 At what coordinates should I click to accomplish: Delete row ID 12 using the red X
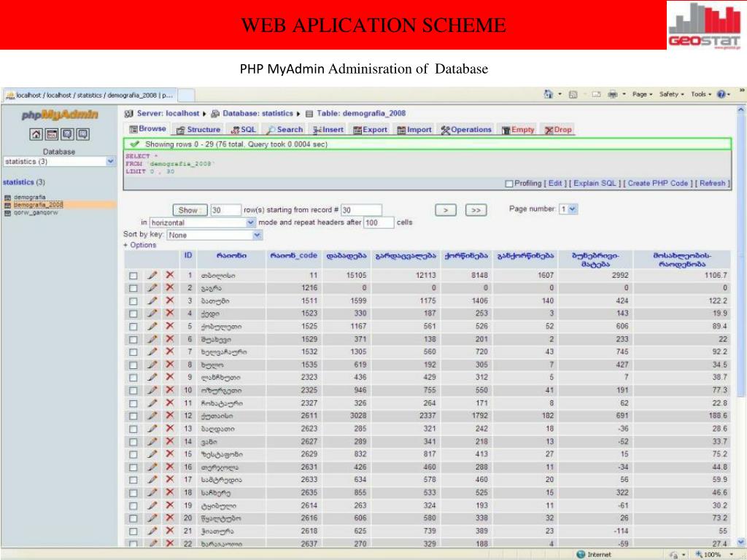(169, 415)
